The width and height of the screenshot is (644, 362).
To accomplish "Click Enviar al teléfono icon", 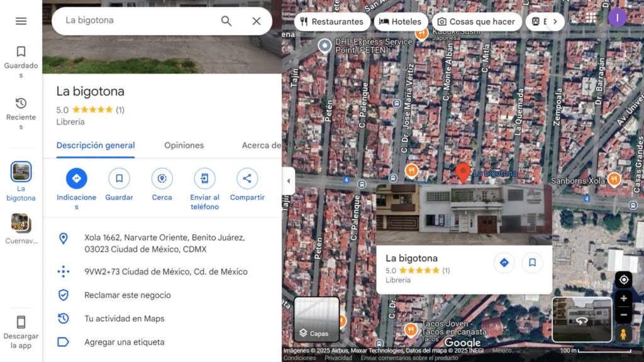I will 204,178.
